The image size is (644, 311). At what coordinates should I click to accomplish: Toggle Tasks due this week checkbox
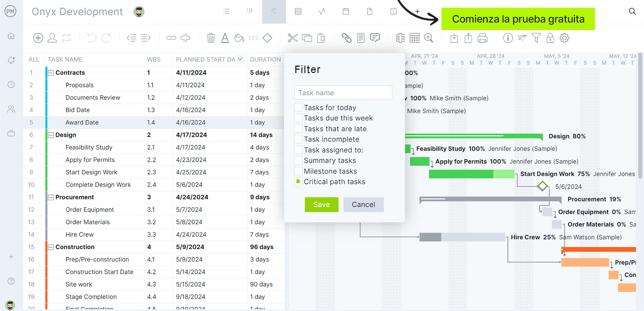click(x=298, y=118)
